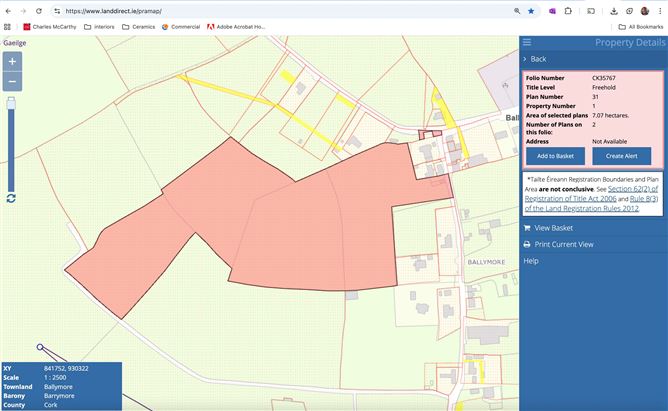Reload the browser page
Viewport: 668px width, 411px height.
coord(38,10)
